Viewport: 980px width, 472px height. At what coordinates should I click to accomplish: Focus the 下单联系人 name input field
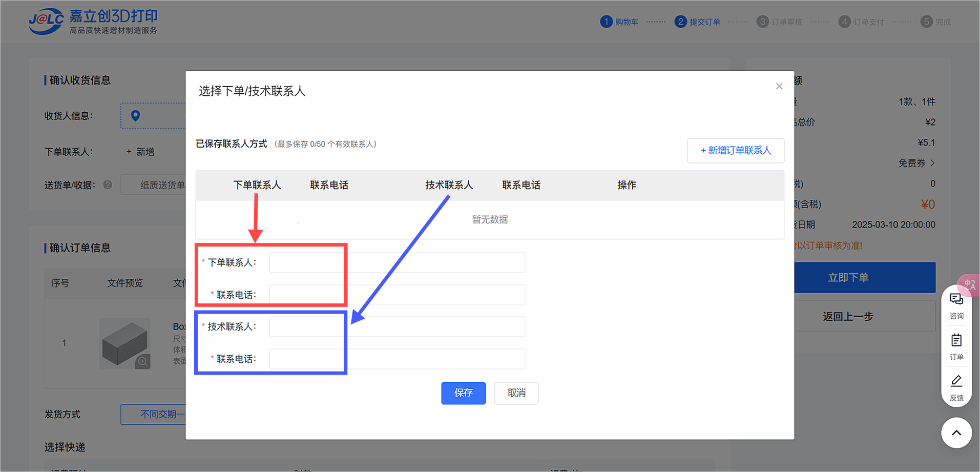click(397, 263)
